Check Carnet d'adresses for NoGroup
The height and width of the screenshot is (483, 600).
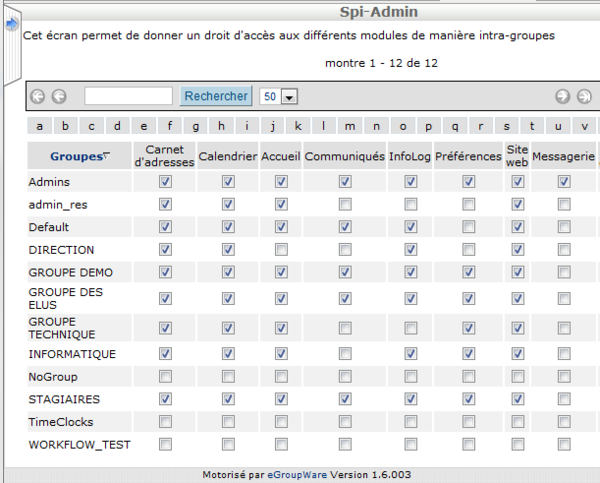165,377
